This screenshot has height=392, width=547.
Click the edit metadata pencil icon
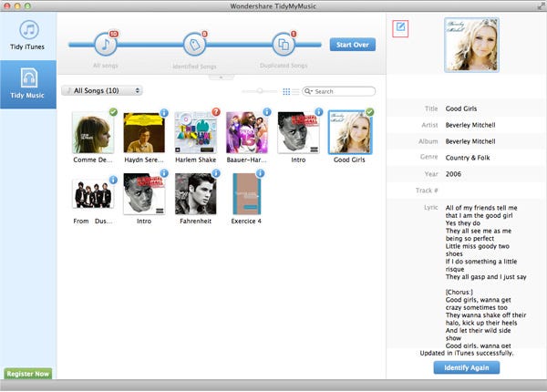pyautogui.click(x=400, y=28)
